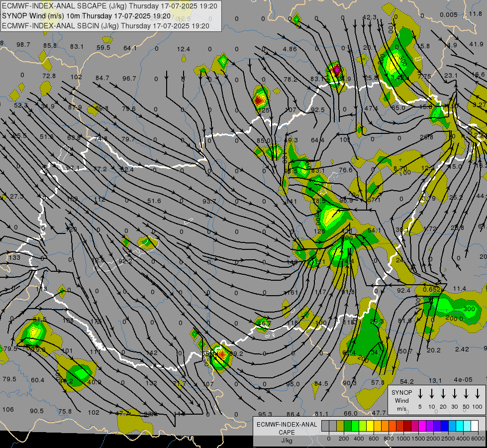Click the 161 value on the map
The image size is (487, 448).
pos(292,292)
